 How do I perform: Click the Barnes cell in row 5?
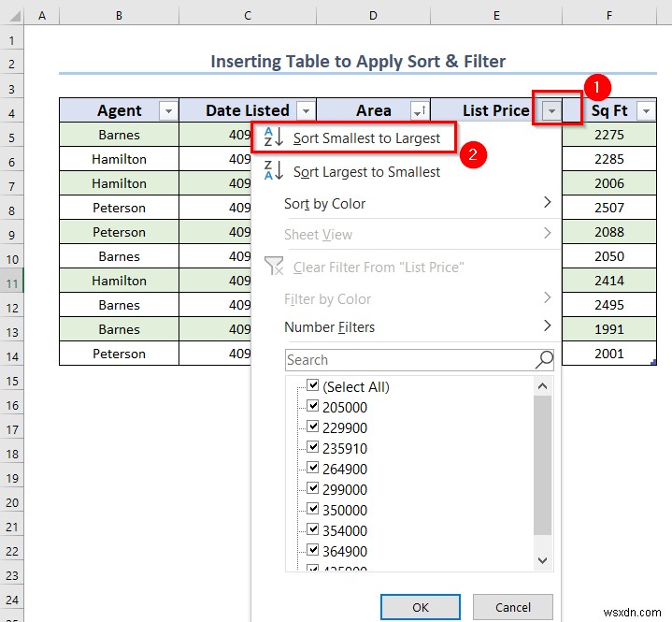(119, 135)
